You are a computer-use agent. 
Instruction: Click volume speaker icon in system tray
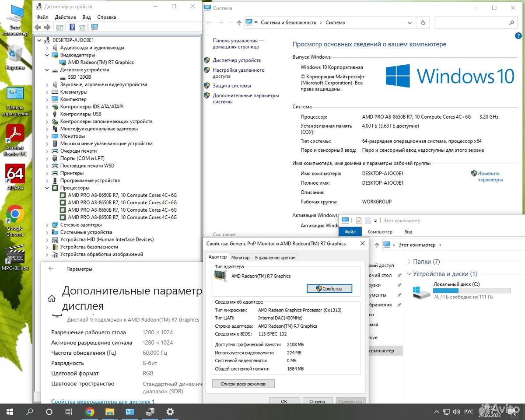(x=457, y=412)
